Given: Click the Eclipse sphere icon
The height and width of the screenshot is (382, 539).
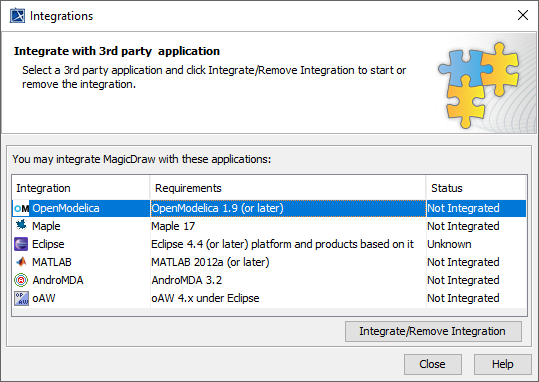Looking at the screenshot, I should [21, 244].
